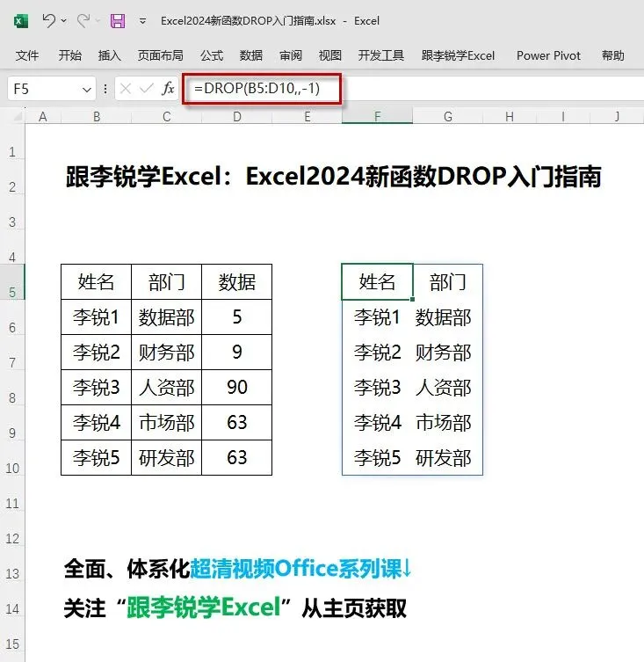Screen dimensions: 644x662
Task: Select column E header
Action: tap(308, 117)
